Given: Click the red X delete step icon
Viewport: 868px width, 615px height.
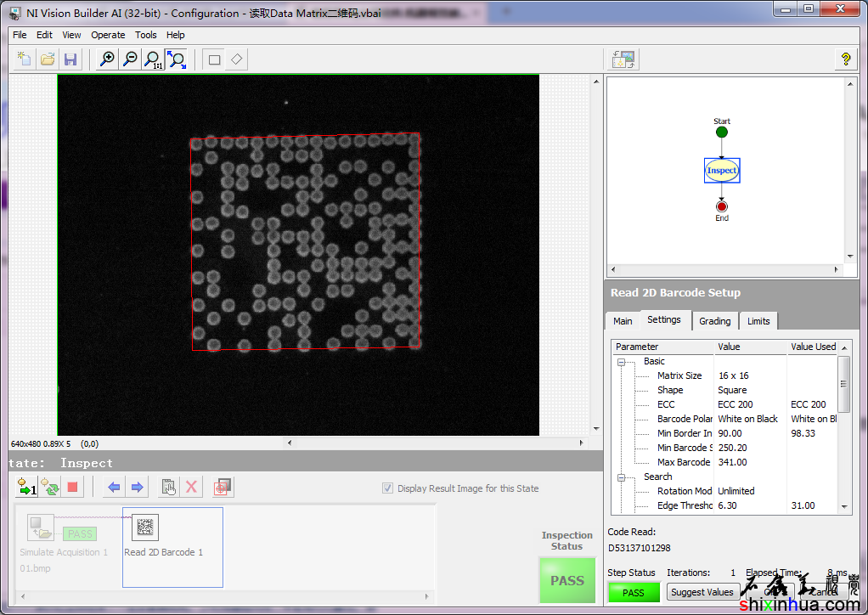Looking at the screenshot, I should pyautogui.click(x=191, y=488).
